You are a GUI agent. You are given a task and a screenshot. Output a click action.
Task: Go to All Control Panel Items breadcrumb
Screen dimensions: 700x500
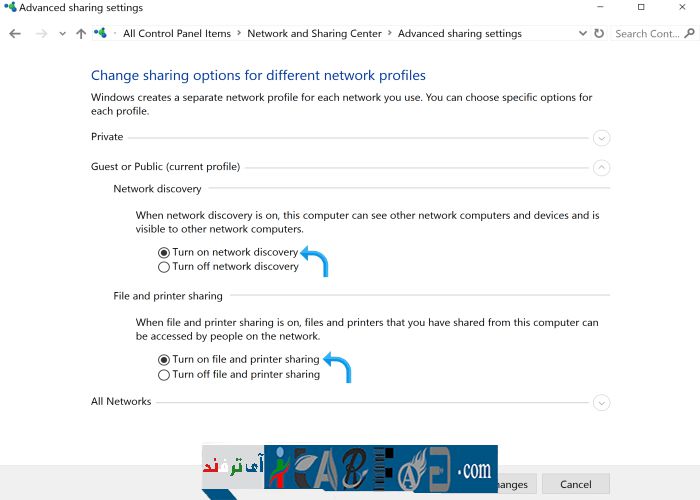coord(176,33)
